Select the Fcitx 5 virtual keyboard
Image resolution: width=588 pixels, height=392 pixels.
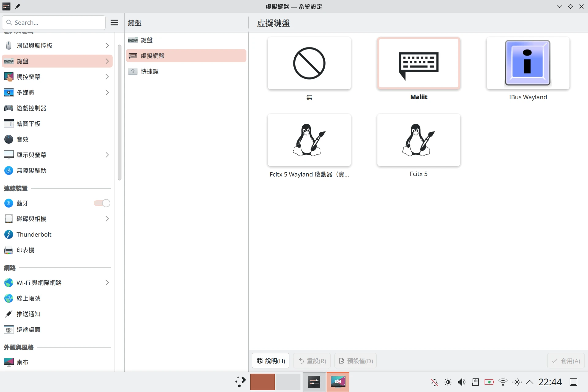(x=418, y=140)
